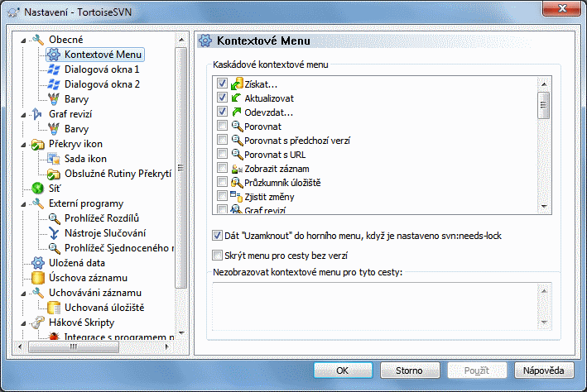The height and width of the screenshot is (392, 587).
Task: Click the wrench icon next to Obecné
Action: (38, 39)
